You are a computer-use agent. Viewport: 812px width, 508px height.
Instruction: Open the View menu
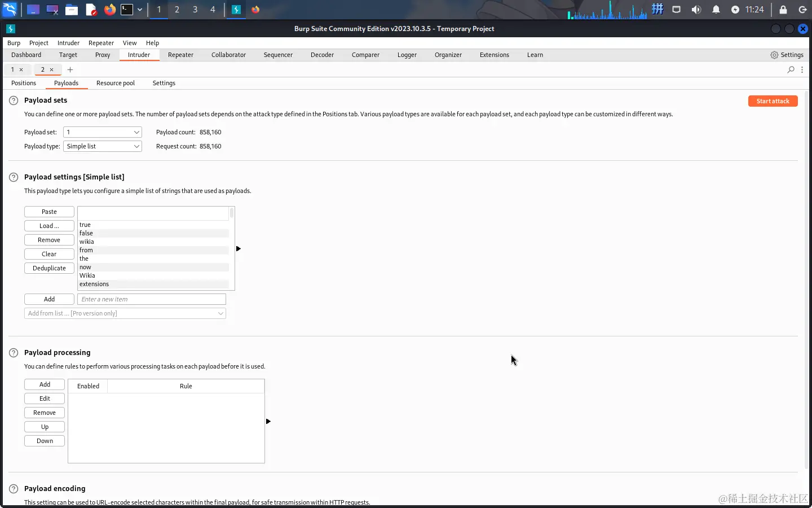pyautogui.click(x=130, y=43)
